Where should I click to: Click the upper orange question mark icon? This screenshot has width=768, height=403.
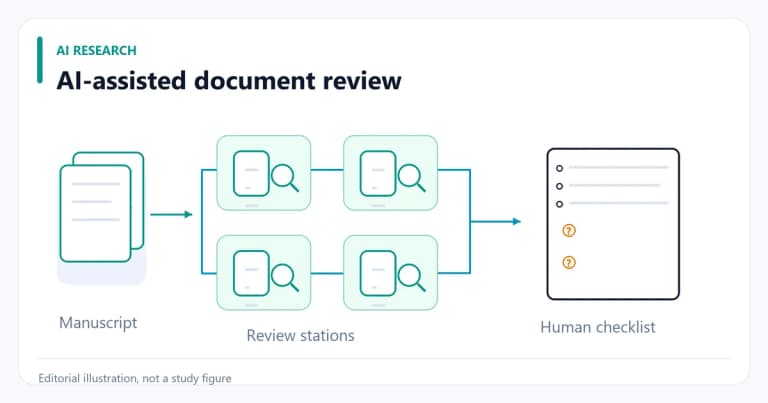(569, 230)
